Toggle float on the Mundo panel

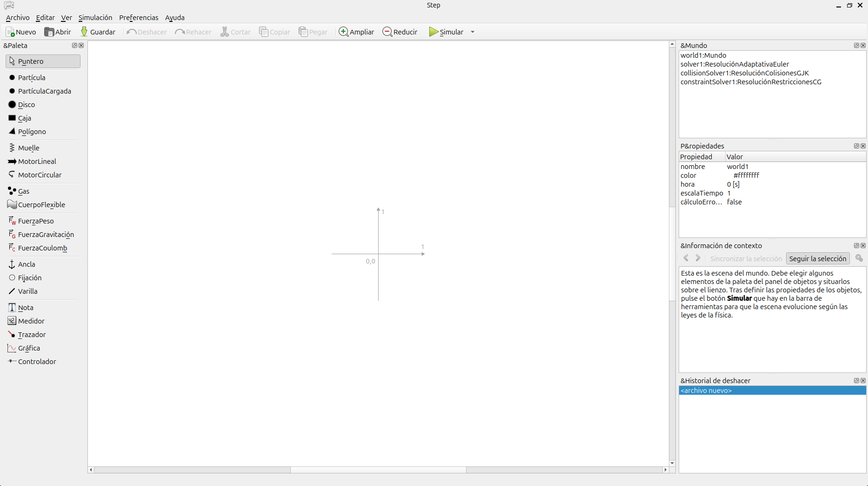point(856,46)
